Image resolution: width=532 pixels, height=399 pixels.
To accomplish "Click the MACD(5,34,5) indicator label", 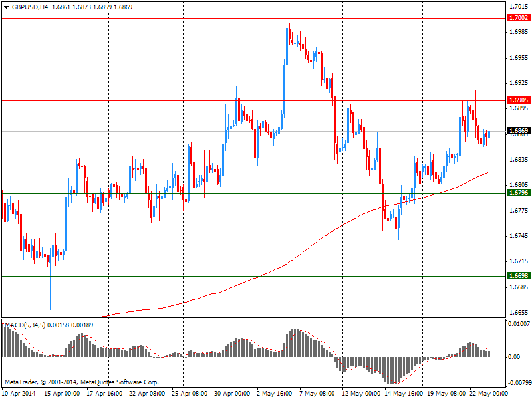I will pos(25,325).
